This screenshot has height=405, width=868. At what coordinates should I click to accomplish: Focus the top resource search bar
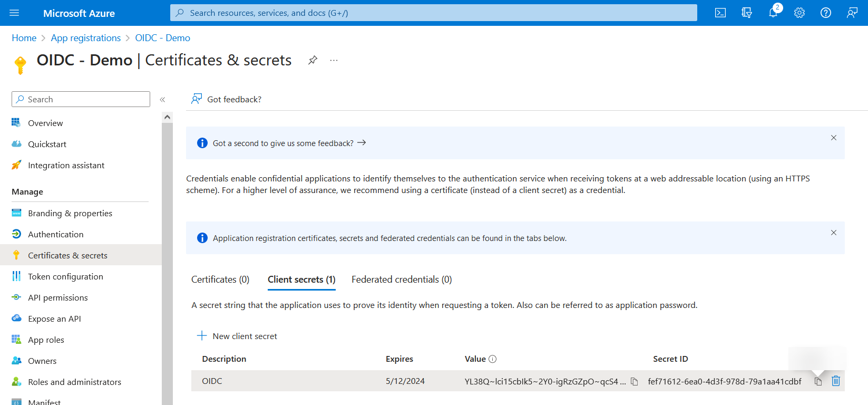(x=433, y=13)
